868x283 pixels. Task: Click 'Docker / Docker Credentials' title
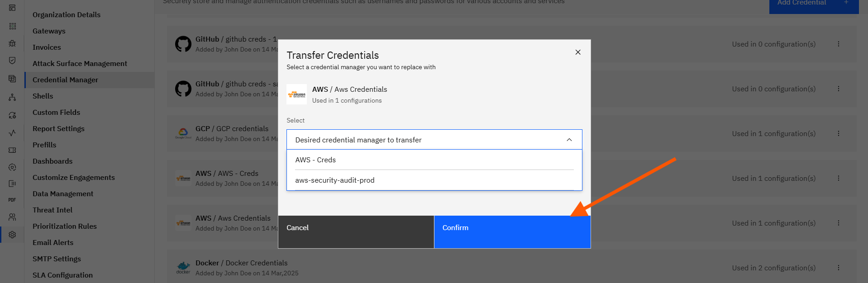click(241, 263)
